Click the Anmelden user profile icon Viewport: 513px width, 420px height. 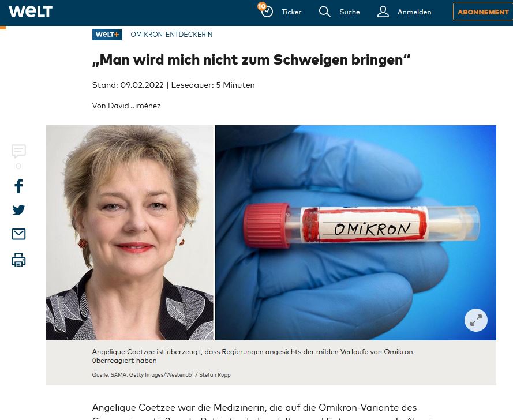pyautogui.click(x=383, y=12)
